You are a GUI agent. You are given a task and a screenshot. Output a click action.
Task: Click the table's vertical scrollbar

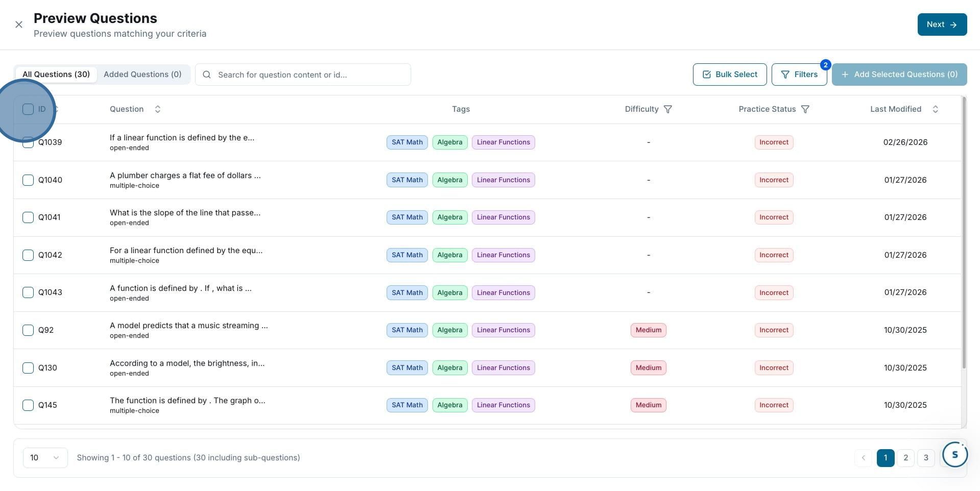pos(964,232)
